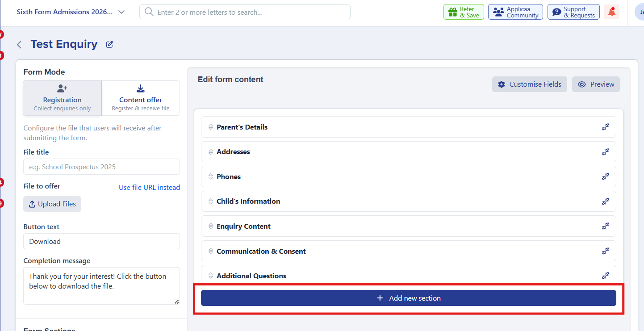Image resolution: width=644 pixels, height=331 pixels.
Task: Open Applicaa Community
Action: pos(515,12)
